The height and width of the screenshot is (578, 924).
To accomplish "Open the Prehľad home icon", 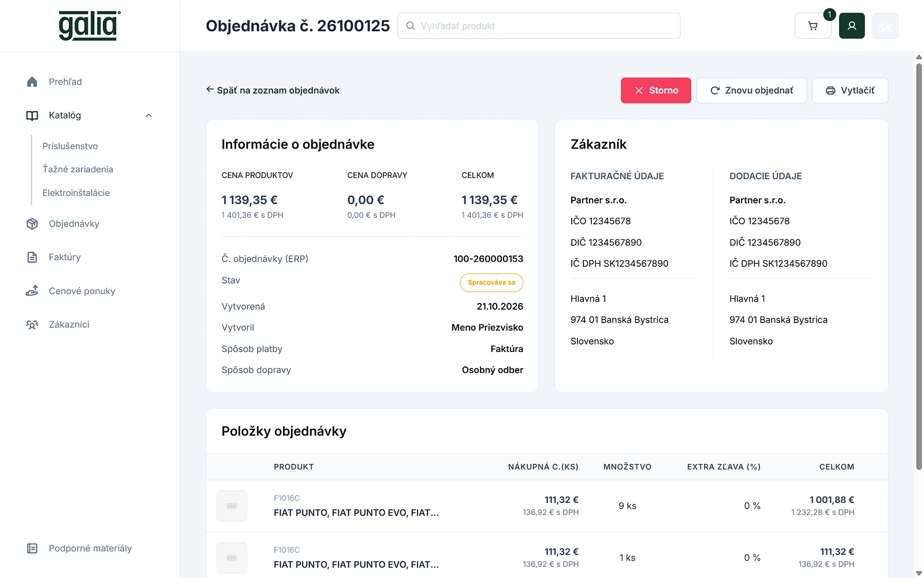I will (x=32, y=82).
